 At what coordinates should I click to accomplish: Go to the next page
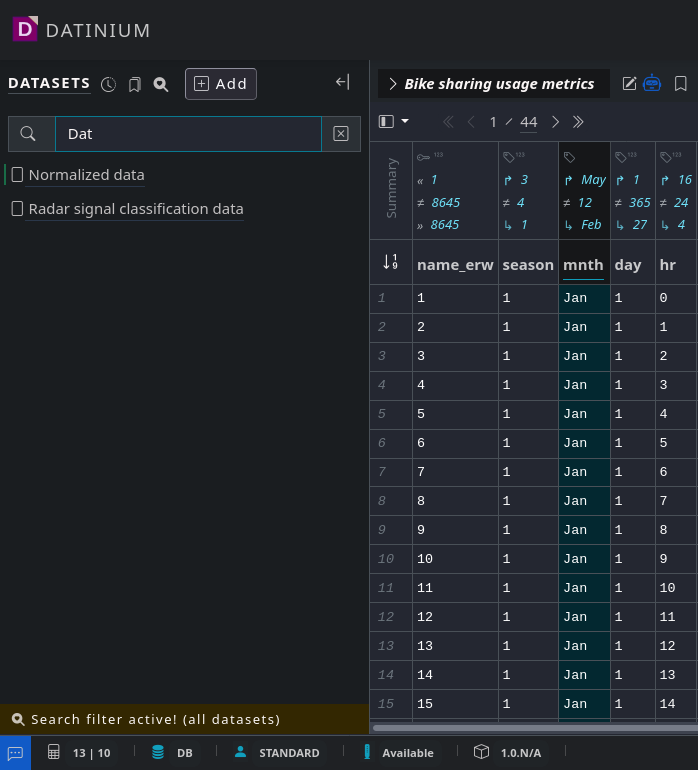tap(556, 122)
